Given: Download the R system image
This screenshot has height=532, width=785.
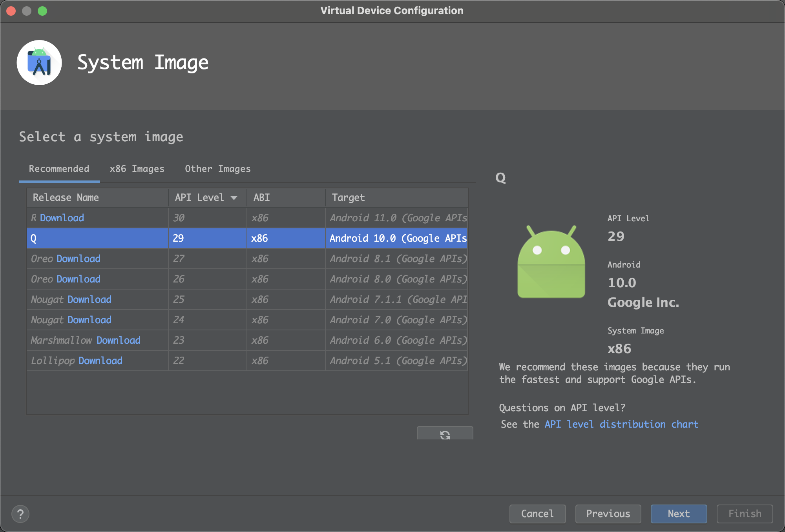Looking at the screenshot, I should [62, 218].
